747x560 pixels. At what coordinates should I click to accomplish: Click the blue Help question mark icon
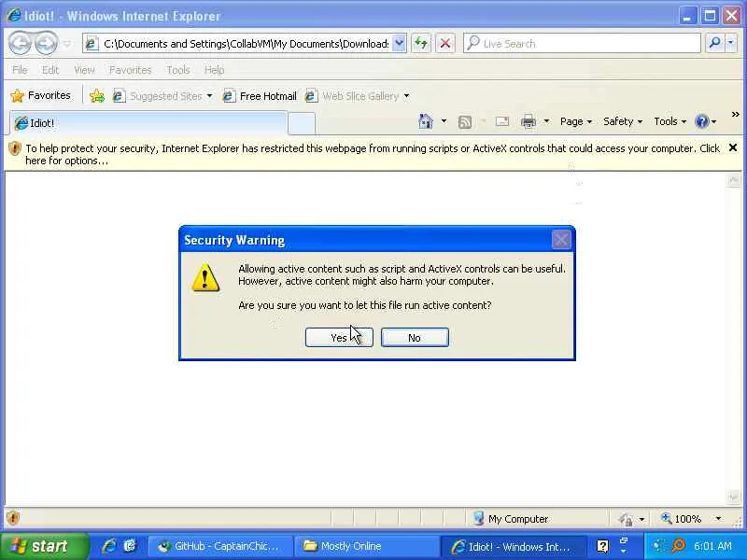(702, 121)
